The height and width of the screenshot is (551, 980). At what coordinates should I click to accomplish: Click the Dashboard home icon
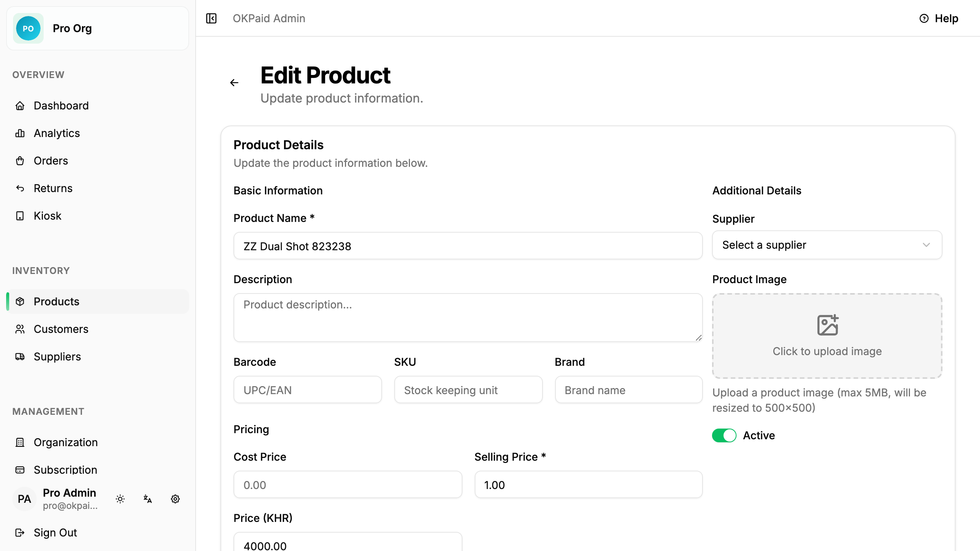click(20, 106)
